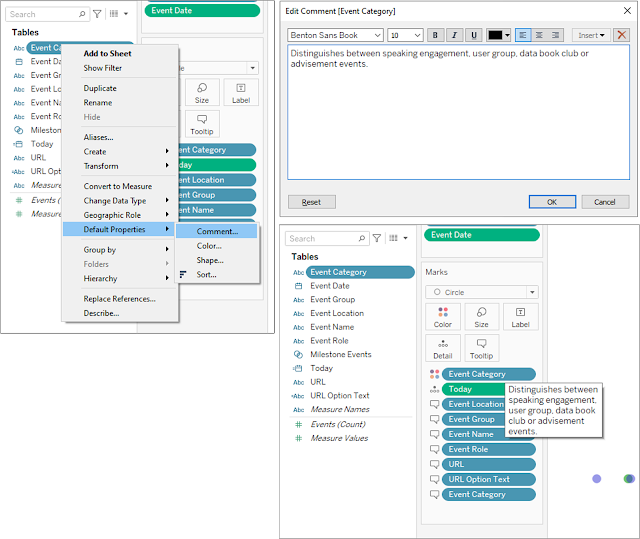The image size is (640, 539).
Task: Select Color... in the submenu
Action: point(217,246)
